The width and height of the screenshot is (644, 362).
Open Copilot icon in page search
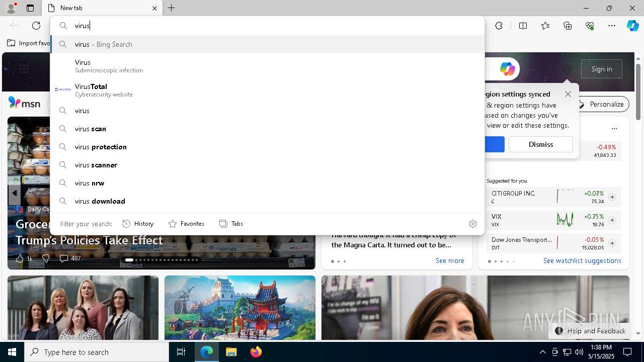coord(507,69)
